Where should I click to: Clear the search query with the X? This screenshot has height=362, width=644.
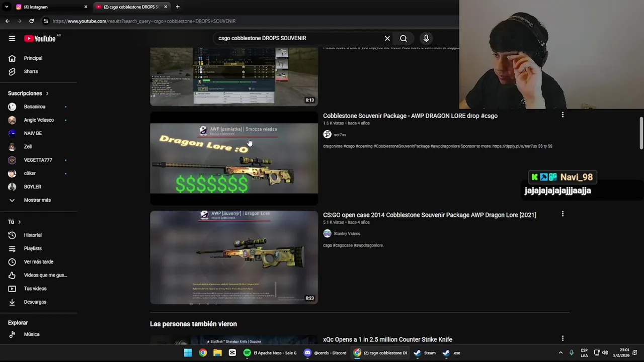point(387,38)
